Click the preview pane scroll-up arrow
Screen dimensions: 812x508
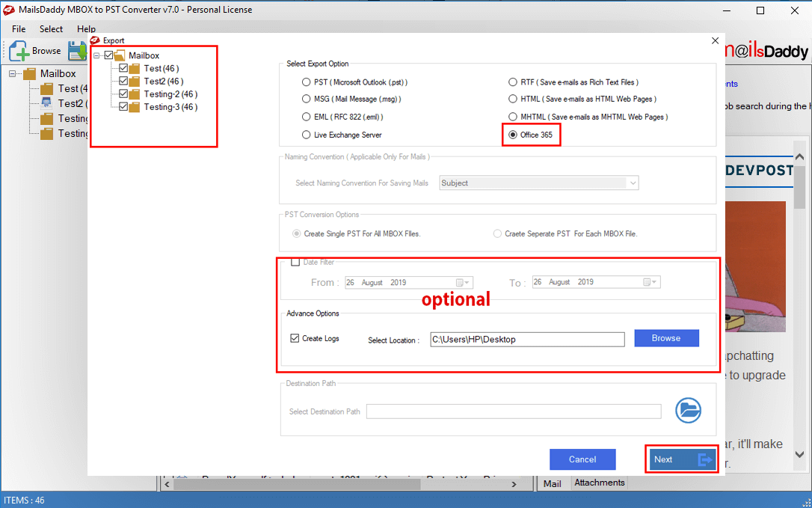point(800,156)
